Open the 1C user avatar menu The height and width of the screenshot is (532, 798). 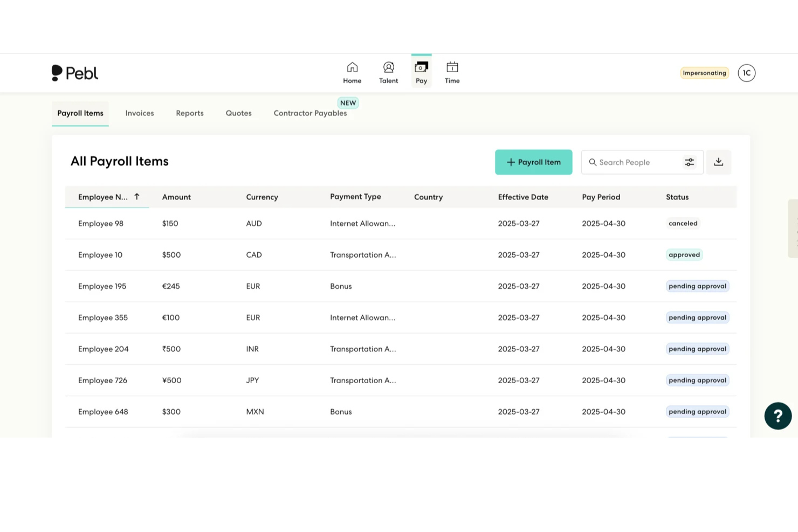point(746,73)
